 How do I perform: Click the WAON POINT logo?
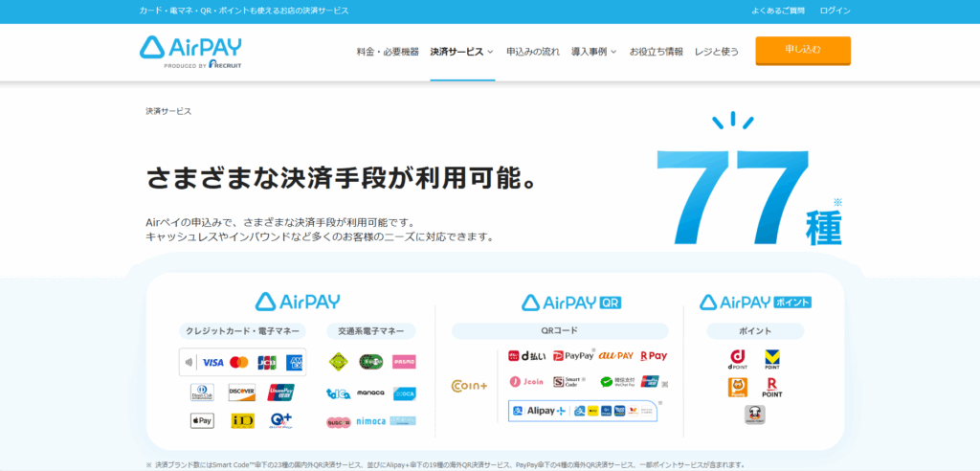(x=755, y=415)
